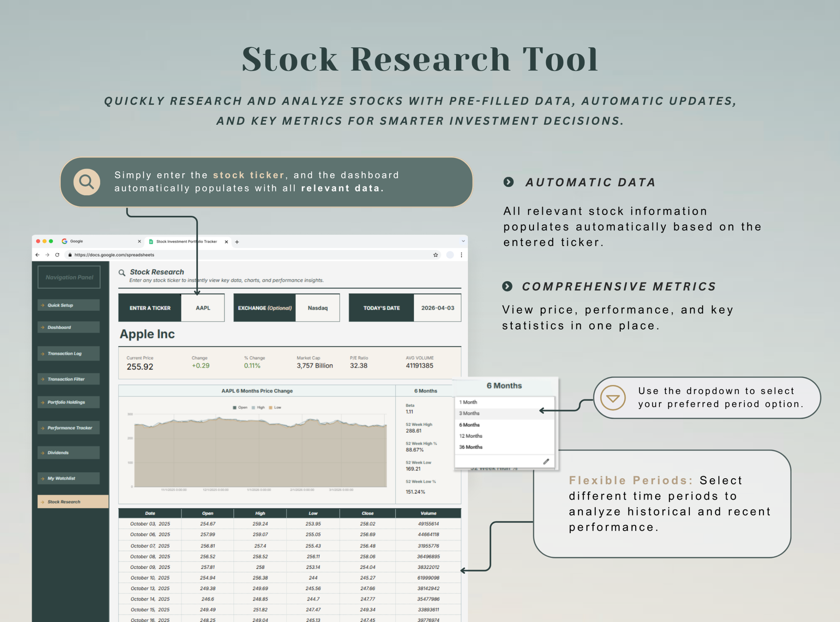Choose 36 Months from the dropdown list

tap(505, 447)
